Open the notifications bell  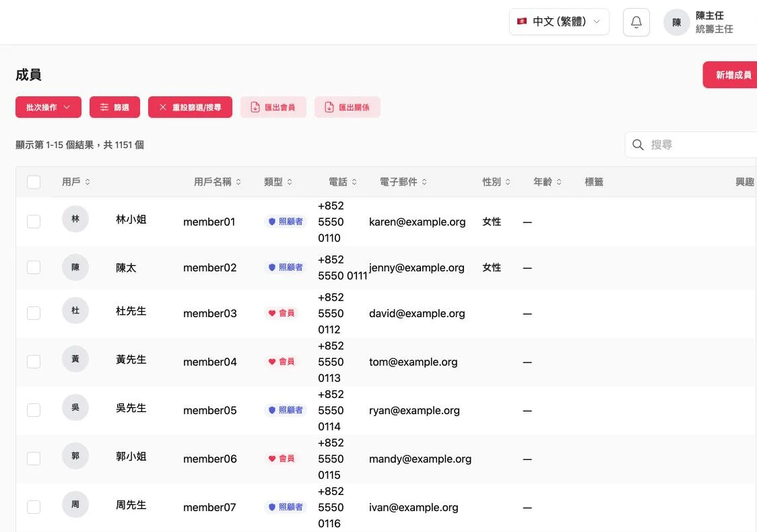coord(636,22)
